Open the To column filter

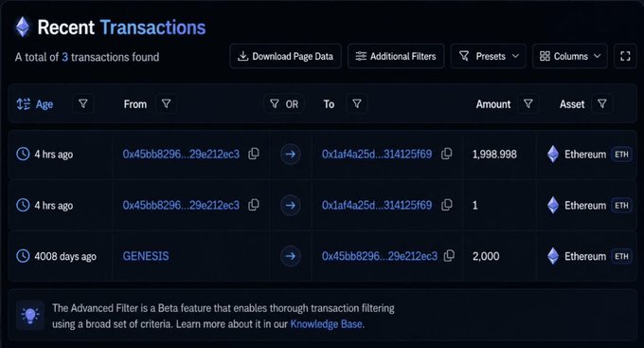point(357,103)
